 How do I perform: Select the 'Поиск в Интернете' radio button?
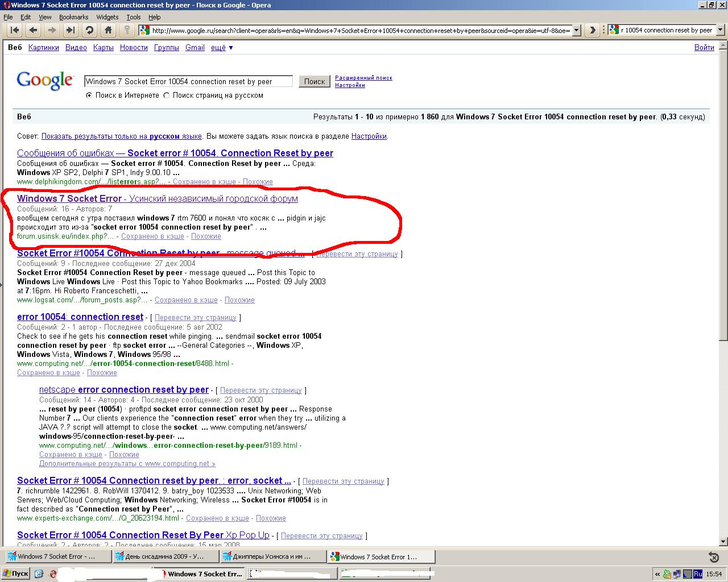pos(89,95)
